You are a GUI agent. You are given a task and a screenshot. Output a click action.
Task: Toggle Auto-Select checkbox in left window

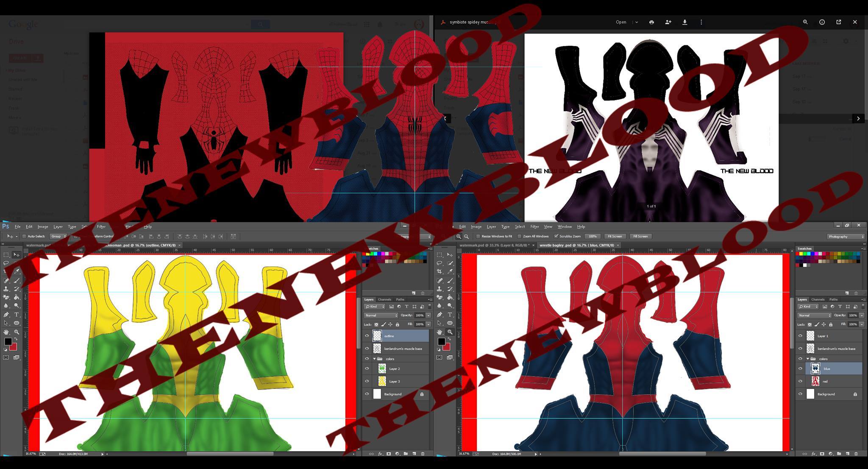tap(24, 236)
